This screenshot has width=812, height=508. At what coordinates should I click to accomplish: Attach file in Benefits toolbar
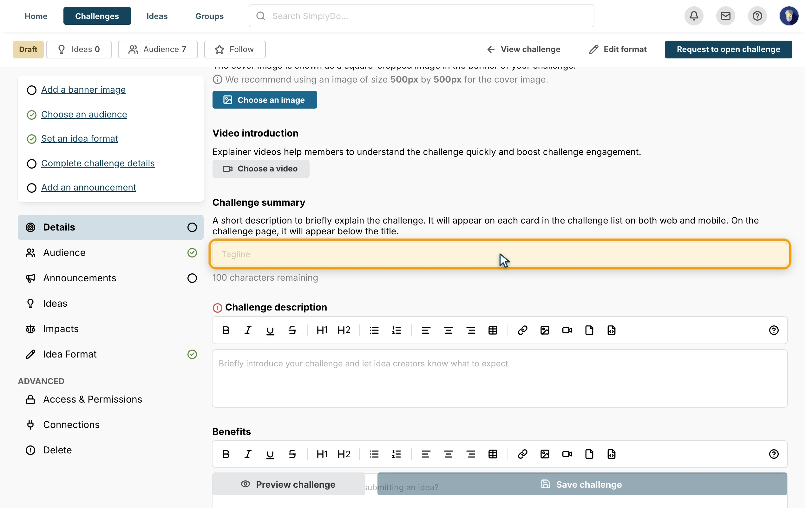coord(589,454)
